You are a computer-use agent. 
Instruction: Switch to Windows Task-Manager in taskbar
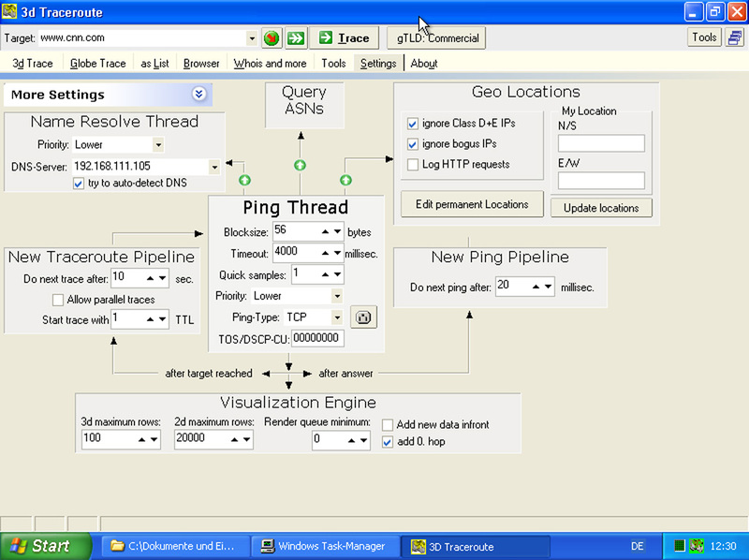[x=324, y=546]
